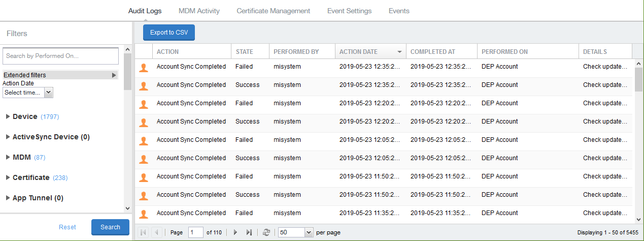Expand the Certificate filter group

point(8,177)
